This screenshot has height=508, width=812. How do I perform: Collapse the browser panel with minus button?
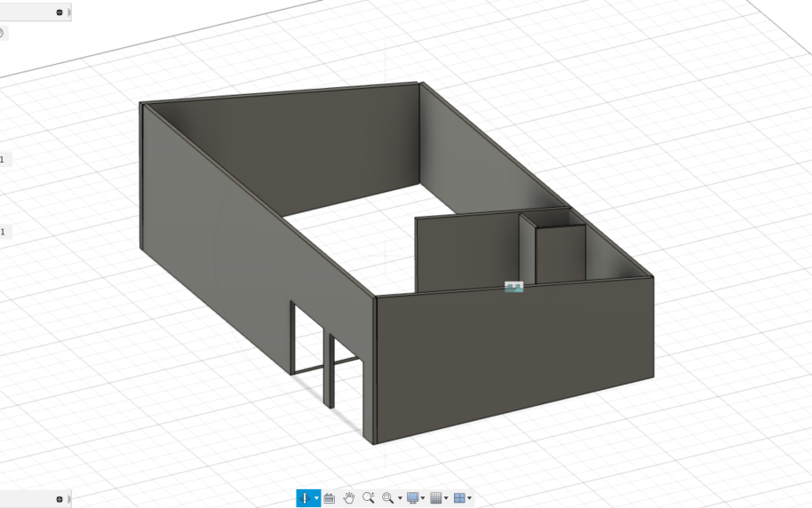point(59,12)
